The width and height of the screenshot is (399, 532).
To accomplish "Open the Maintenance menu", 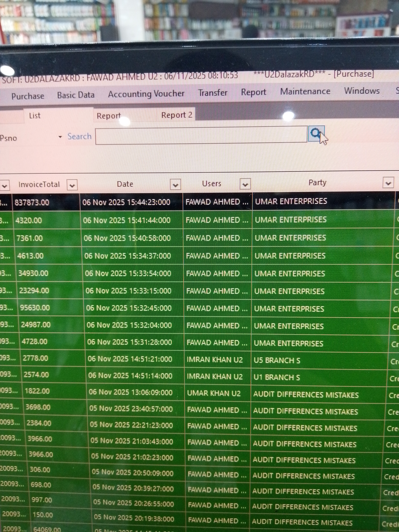I will 305,91.
